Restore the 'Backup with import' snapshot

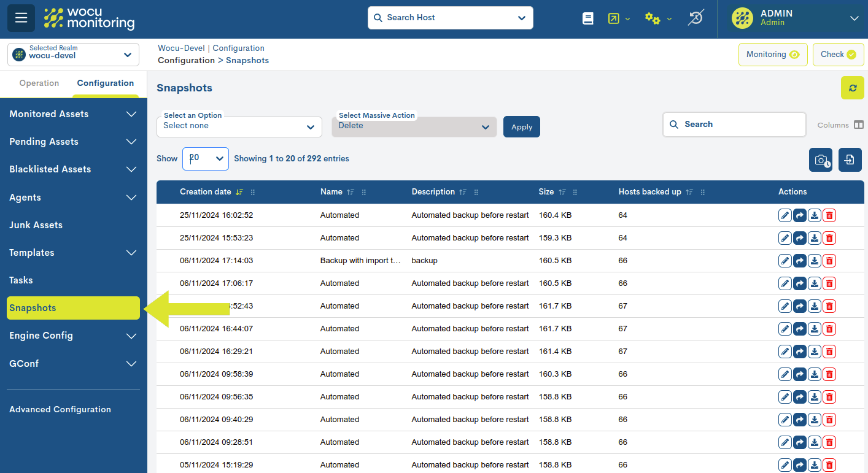click(x=799, y=260)
